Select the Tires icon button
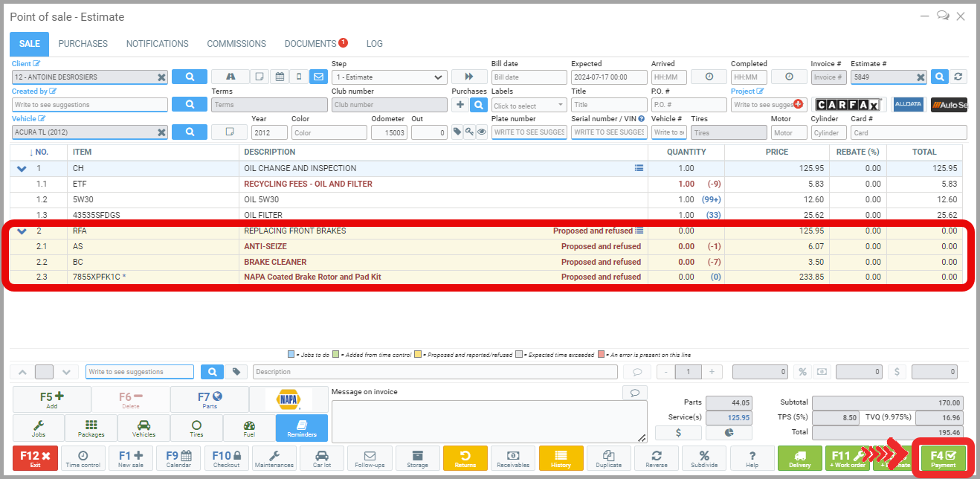 coord(196,428)
